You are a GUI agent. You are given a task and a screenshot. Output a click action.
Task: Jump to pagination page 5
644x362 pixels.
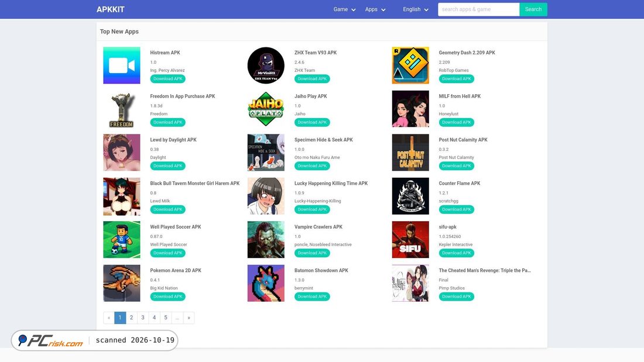point(166,318)
